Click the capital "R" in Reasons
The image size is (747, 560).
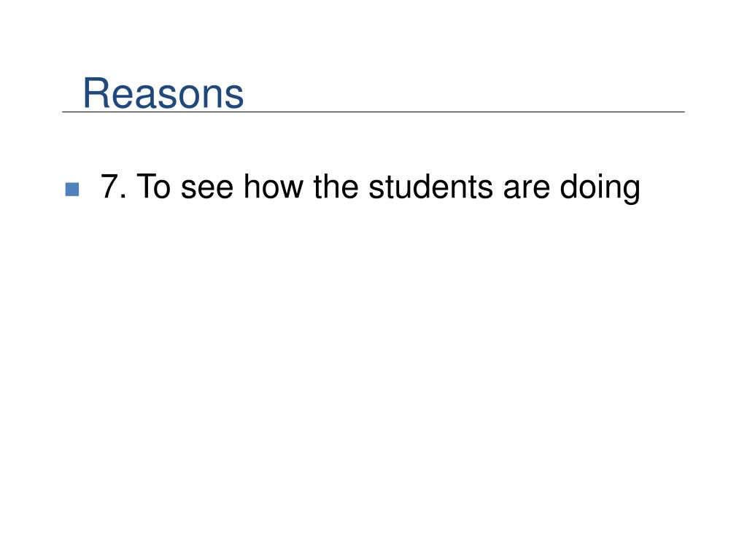click(x=96, y=93)
